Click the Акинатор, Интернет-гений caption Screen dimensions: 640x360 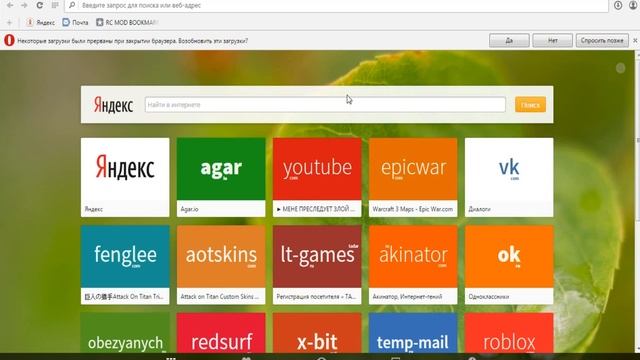[407, 297]
